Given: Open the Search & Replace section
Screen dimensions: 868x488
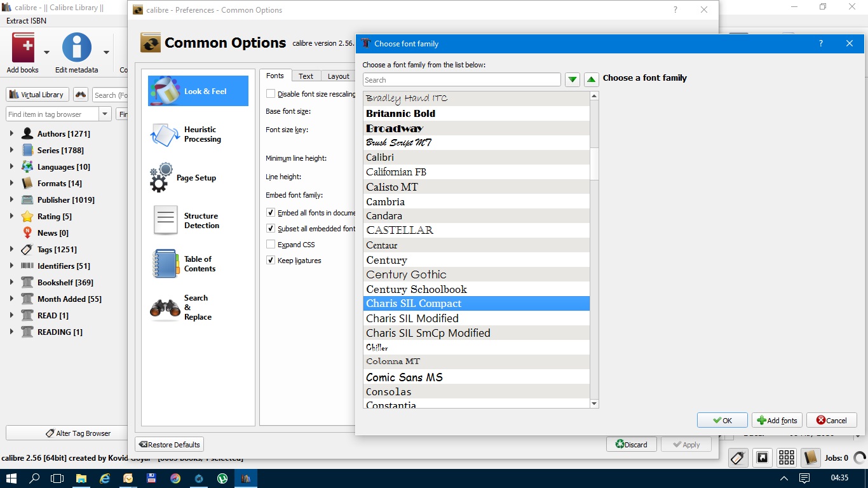Looking at the screenshot, I should click(198, 308).
